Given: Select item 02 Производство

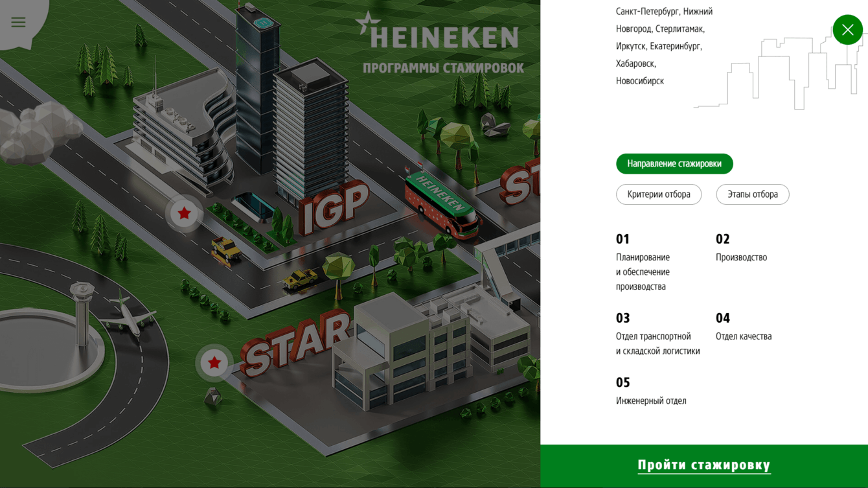Looking at the screenshot, I should click(x=741, y=248).
